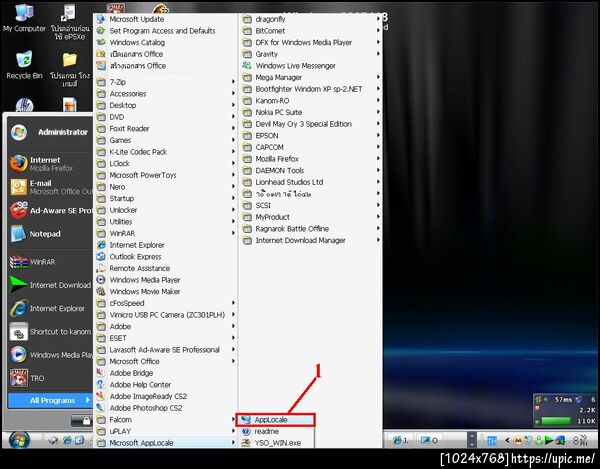
Task: Expand the Microsoft Office submenu
Action: (x=166, y=361)
